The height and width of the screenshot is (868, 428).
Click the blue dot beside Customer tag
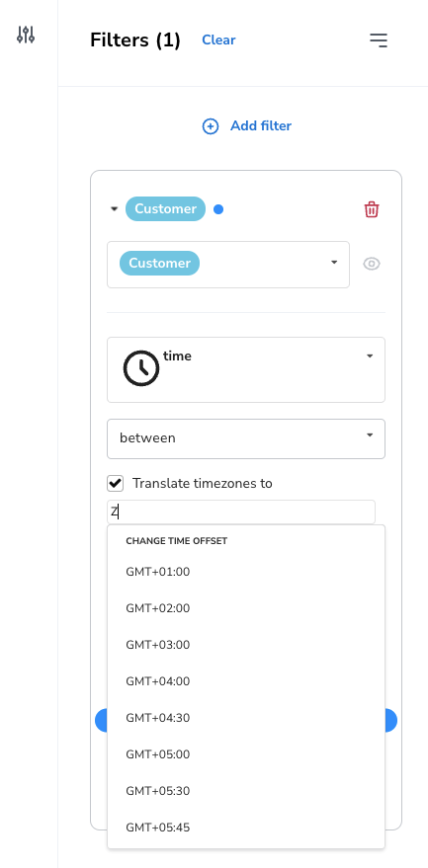(x=218, y=209)
